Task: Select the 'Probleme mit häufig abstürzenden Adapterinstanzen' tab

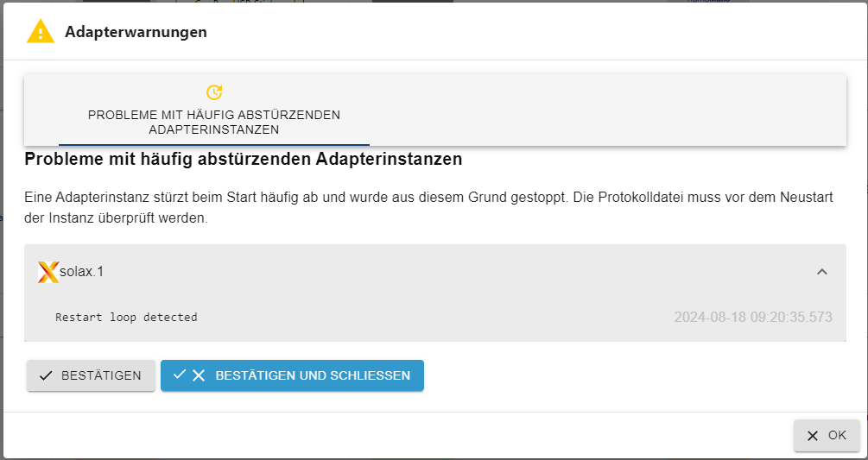Action: (213, 110)
